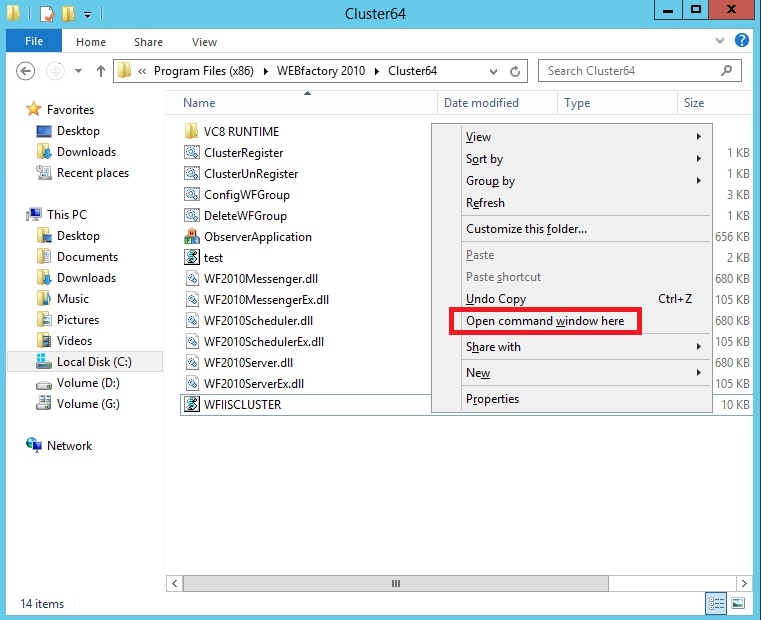
Task: Click the Back navigation arrow
Action: point(25,71)
